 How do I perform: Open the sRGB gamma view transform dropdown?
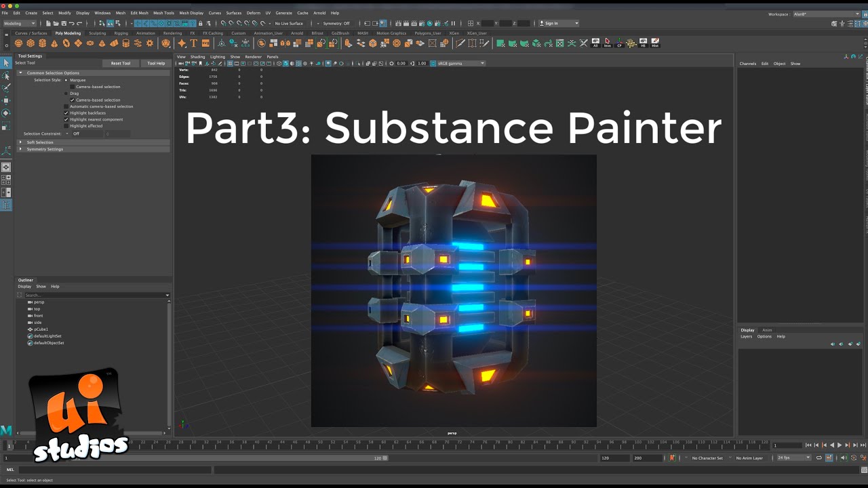pos(461,63)
